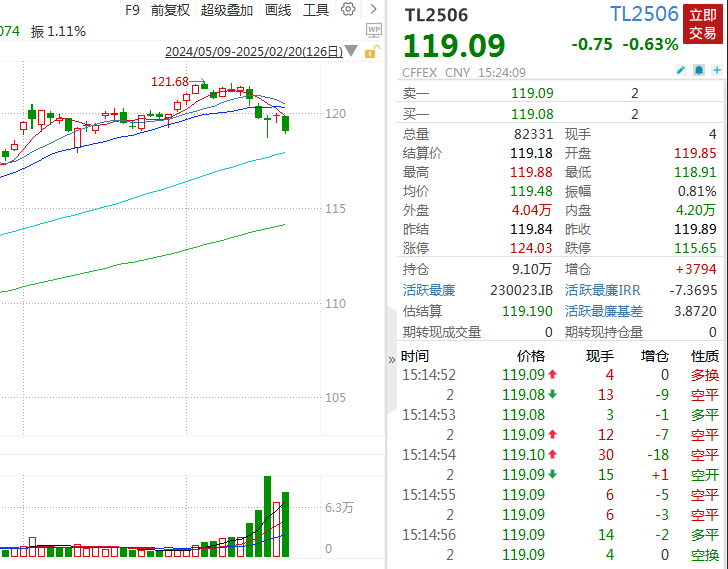The width and height of the screenshot is (728, 569).
Task: Click the 活跃最廉 link
Action: pyautogui.click(x=429, y=291)
